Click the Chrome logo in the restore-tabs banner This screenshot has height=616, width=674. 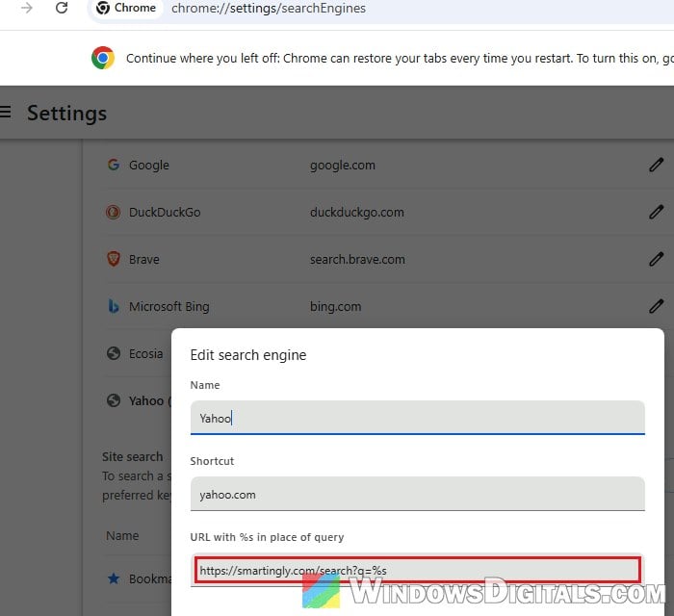pos(103,58)
